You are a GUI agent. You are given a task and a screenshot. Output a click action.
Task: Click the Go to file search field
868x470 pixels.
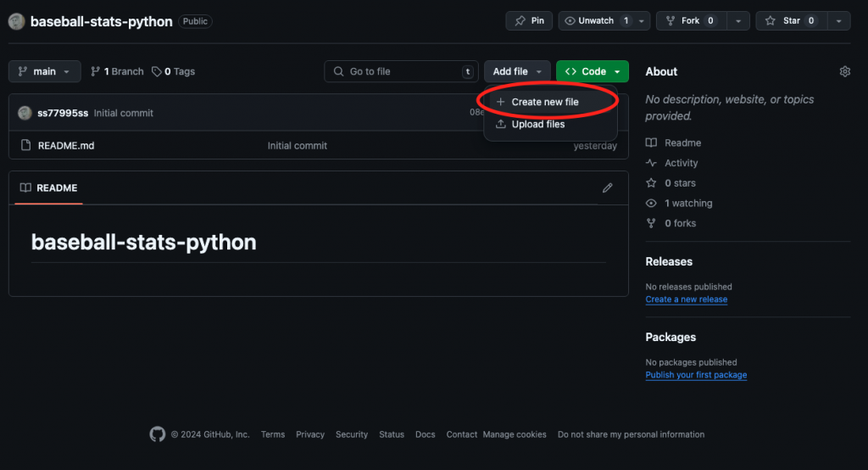401,71
